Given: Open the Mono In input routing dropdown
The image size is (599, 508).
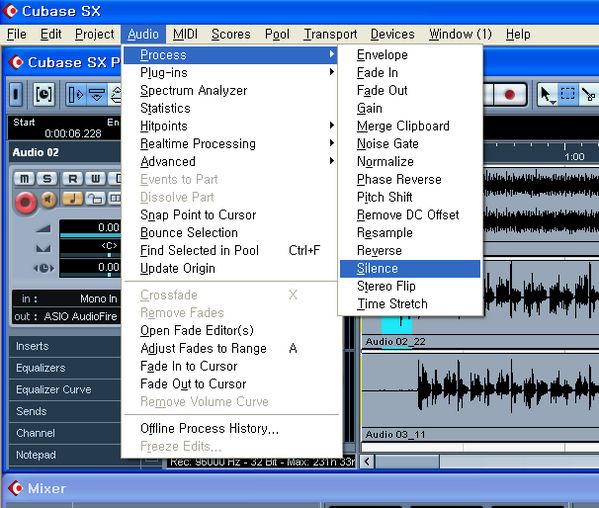Looking at the screenshot, I should tap(66, 299).
